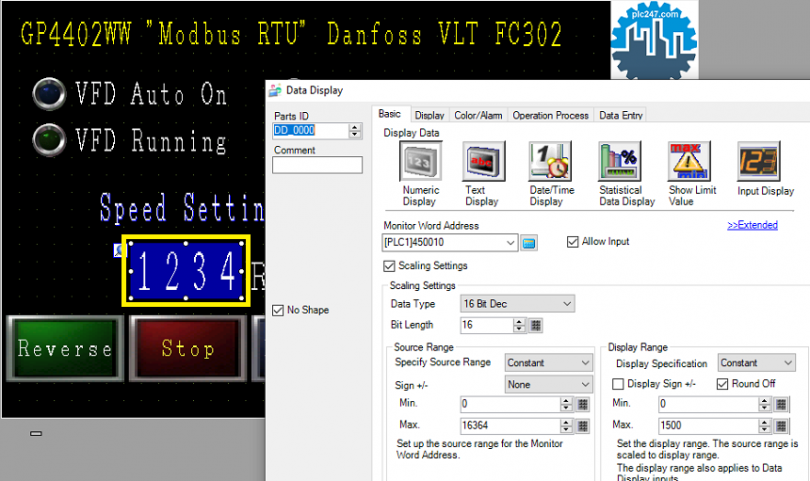Open address keypad next to Monitor Word Address
This screenshot has width=810, height=481.
tap(528, 242)
